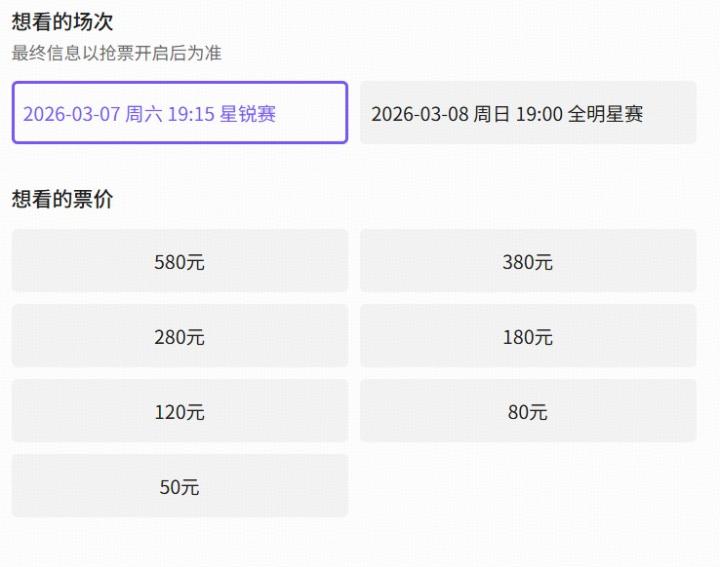Choose the 580元 ticket price
Screen dimensions: 720x567
[180, 261]
